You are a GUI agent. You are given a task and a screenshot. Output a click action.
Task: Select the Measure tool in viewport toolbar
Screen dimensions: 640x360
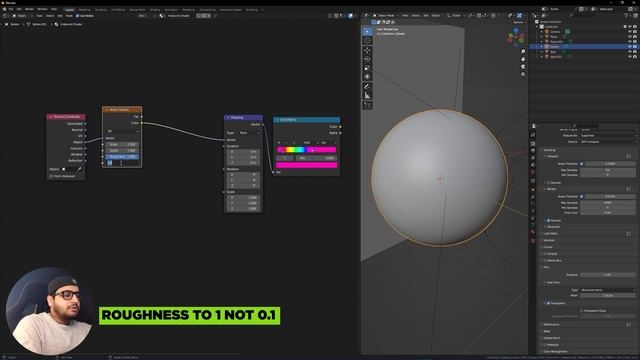pos(367,96)
